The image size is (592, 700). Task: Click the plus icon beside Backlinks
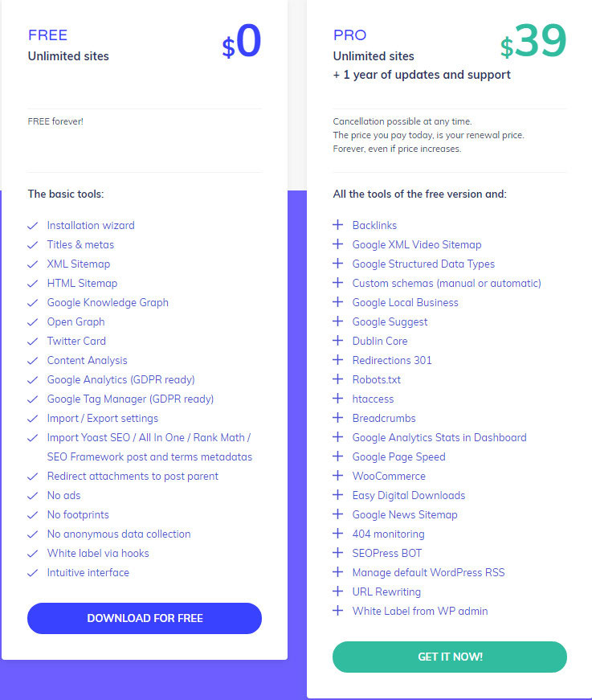point(338,225)
